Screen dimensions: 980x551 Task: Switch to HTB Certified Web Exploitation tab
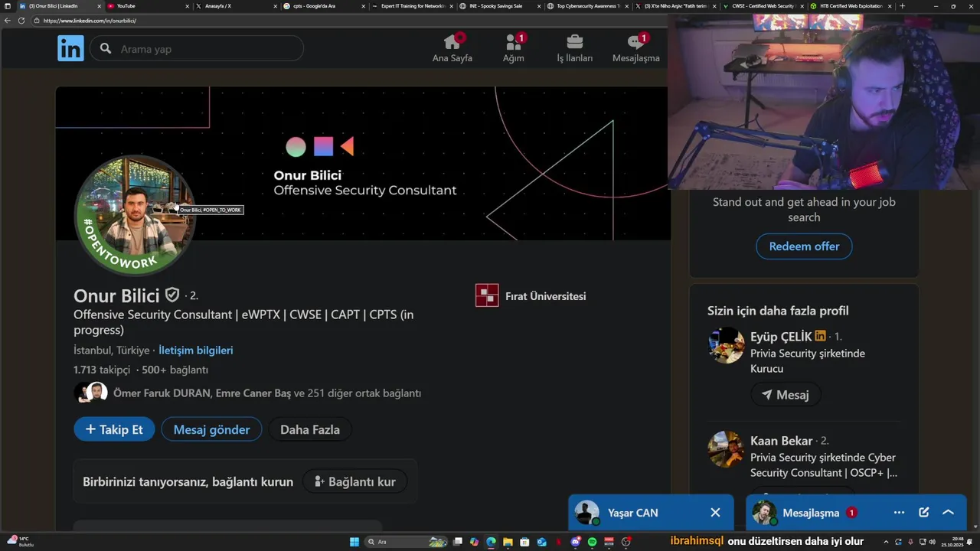[x=851, y=6]
